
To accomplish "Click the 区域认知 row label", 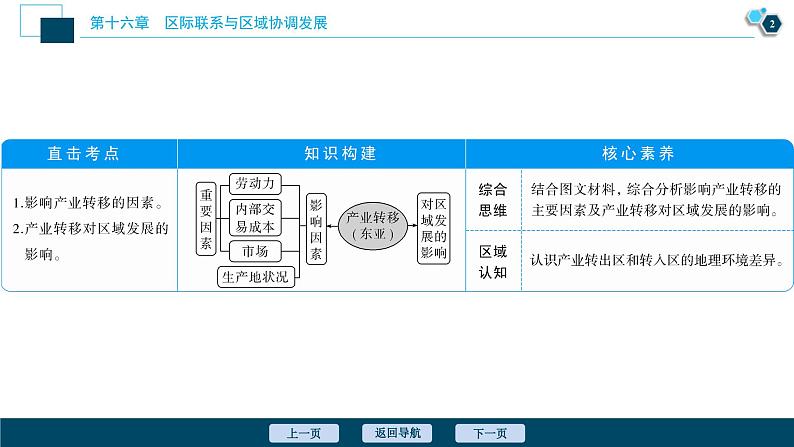I will tap(493, 262).
